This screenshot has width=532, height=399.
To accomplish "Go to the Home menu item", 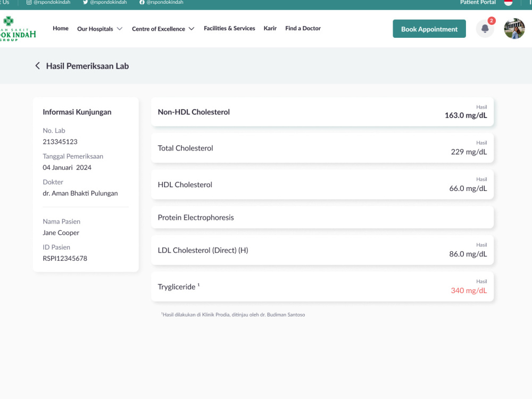I will (61, 28).
